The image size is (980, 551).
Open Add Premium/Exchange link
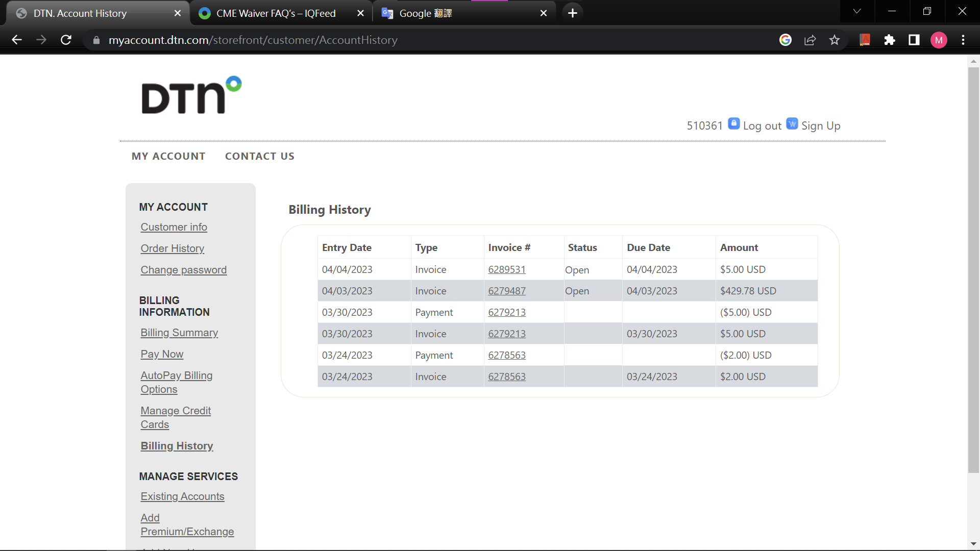click(x=187, y=524)
